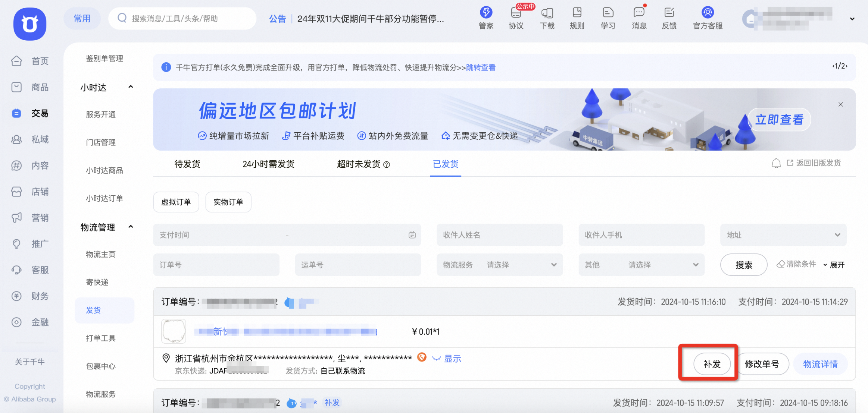This screenshot has height=413, width=868.
Task: Click 立即查看 on banner
Action: 779,120
